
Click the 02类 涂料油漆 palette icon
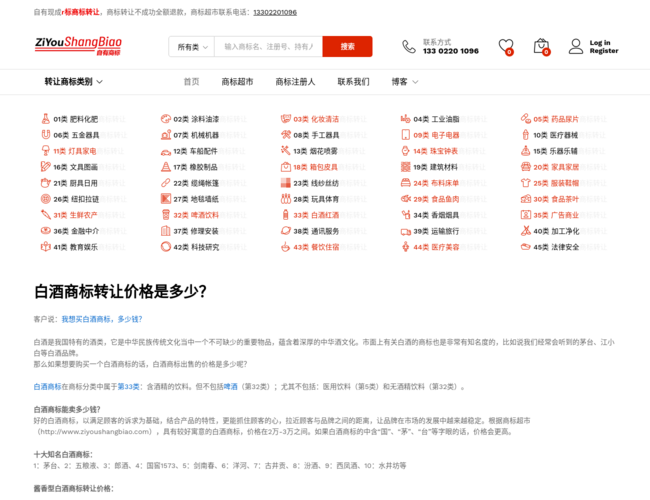click(x=165, y=119)
